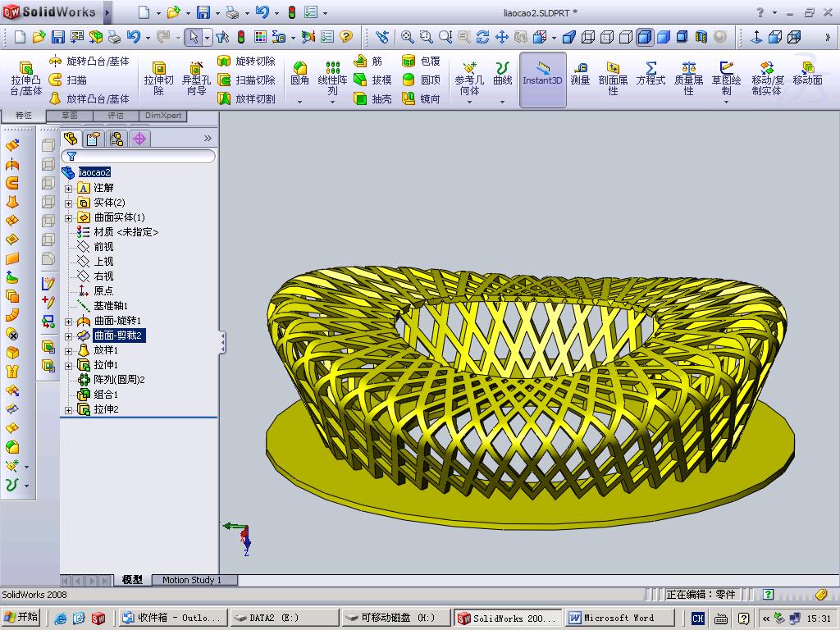Open the Extruded Cut (拉伸切除) tool
Screen dimensions: 840x630
pyautogui.click(x=158, y=79)
